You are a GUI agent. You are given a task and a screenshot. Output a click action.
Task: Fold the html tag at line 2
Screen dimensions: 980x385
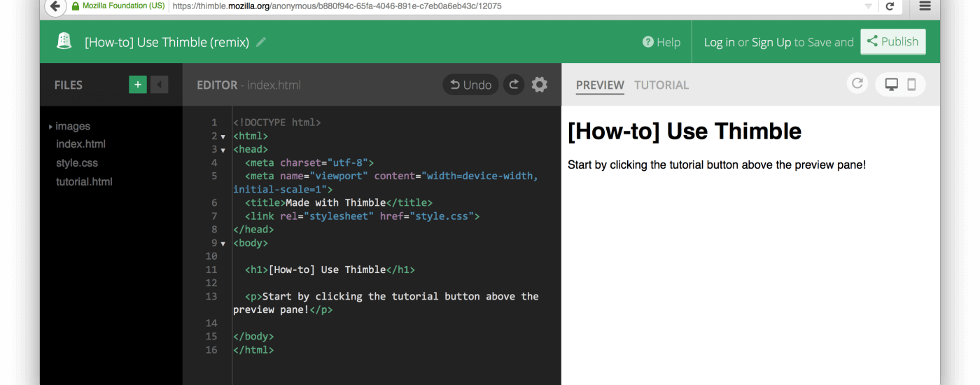[223, 136]
